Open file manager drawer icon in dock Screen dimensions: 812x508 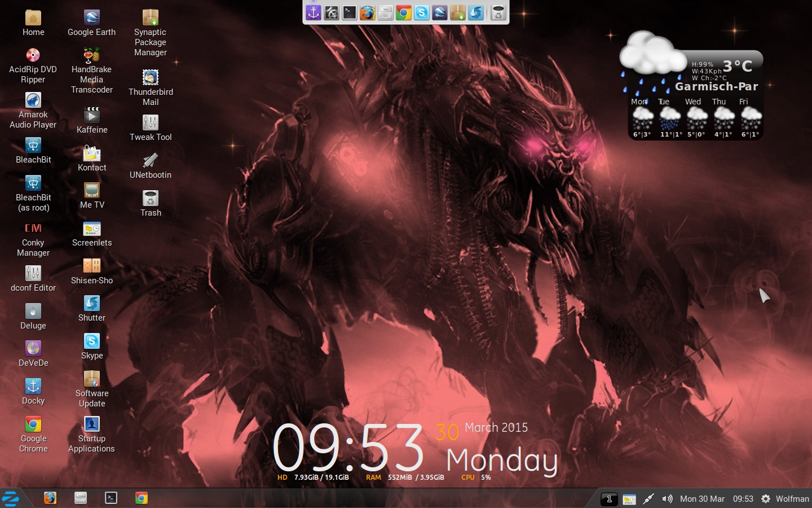386,12
